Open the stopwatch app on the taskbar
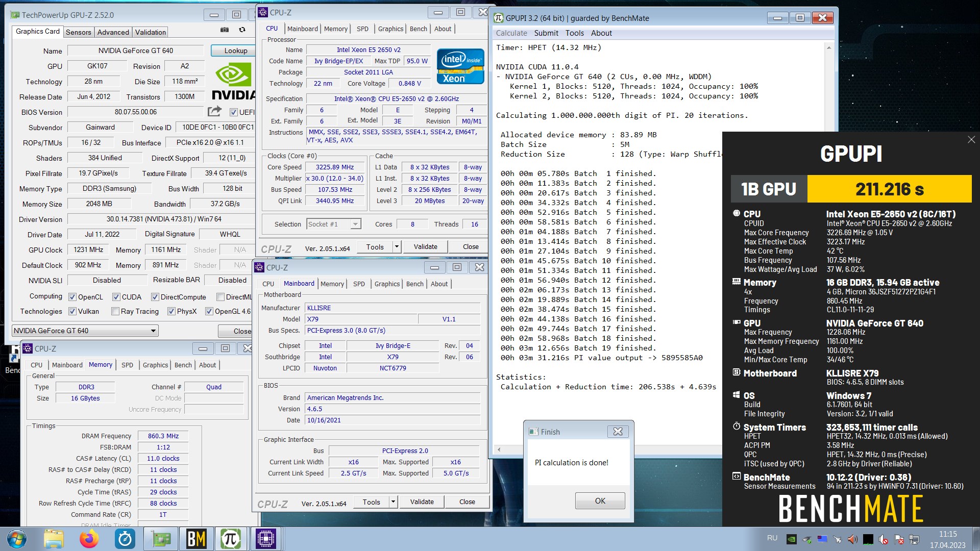The height and width of the screenshot is (551, 980). [125, 539]
